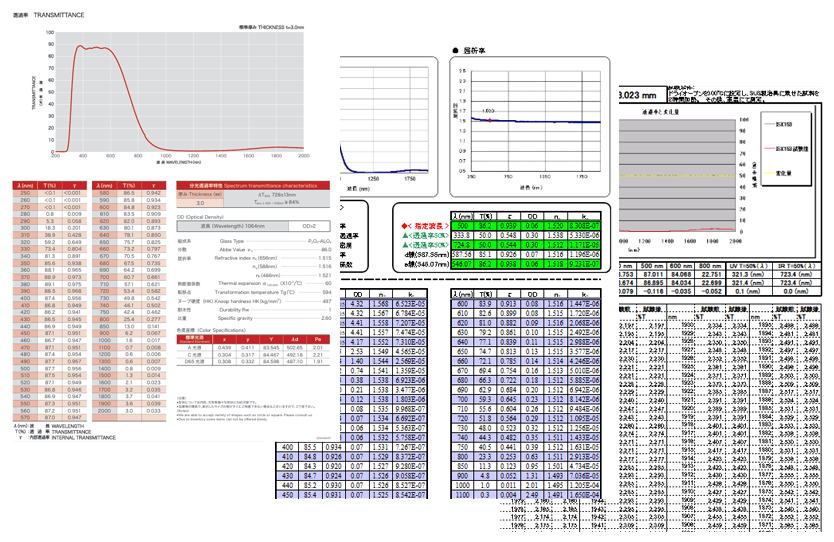The image size is (834, 542).
Task: Select the 724.8 wavelength cell in green row
Action: (x=463, y=245)
